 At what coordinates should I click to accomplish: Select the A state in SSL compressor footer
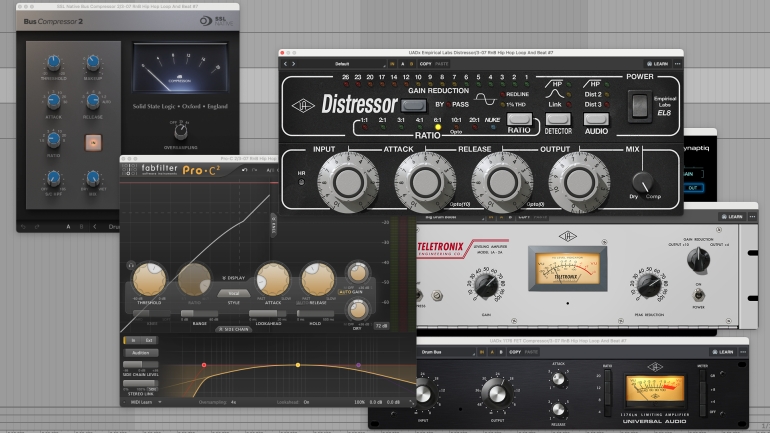pyautogui.click(x=68, y=227)
